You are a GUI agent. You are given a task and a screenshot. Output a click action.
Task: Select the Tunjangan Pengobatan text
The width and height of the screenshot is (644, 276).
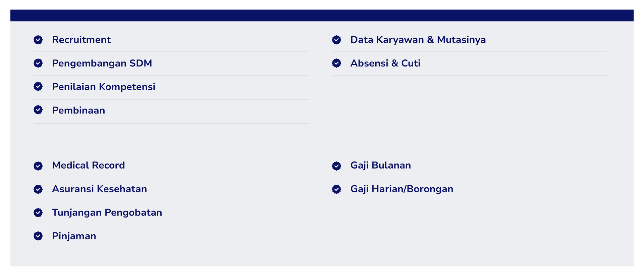(107, 213)
